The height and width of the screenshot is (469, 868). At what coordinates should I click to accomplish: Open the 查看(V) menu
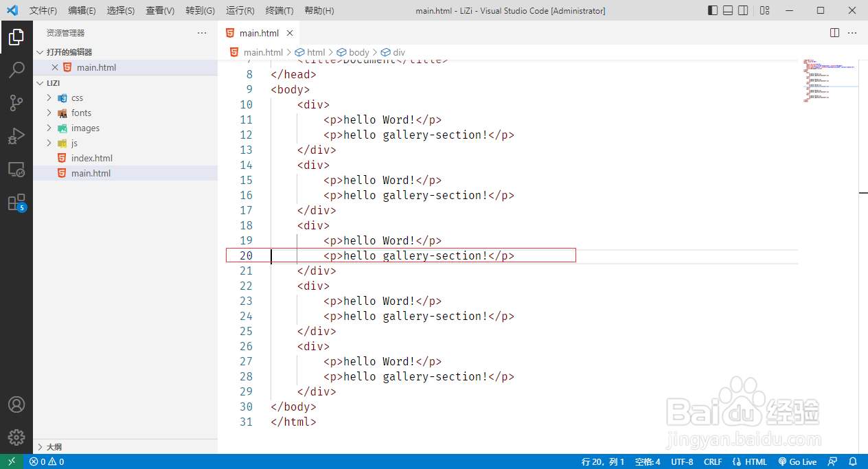[160, 11]
